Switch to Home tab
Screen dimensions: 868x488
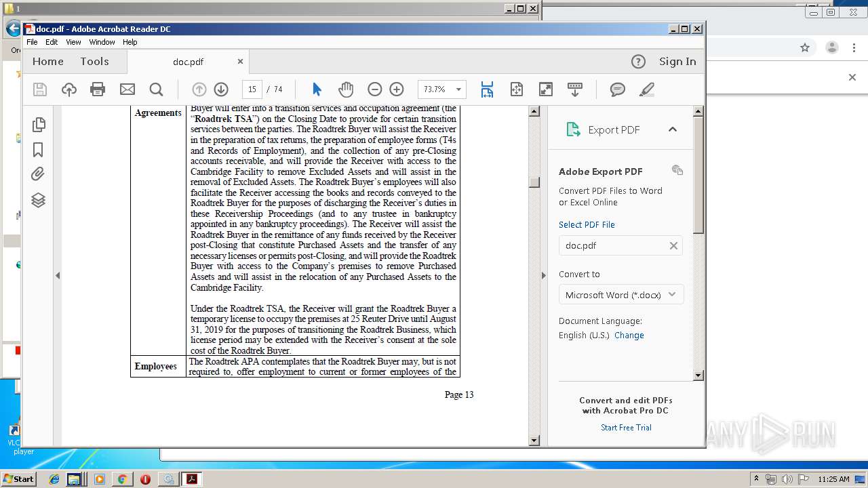click(48, 62)
